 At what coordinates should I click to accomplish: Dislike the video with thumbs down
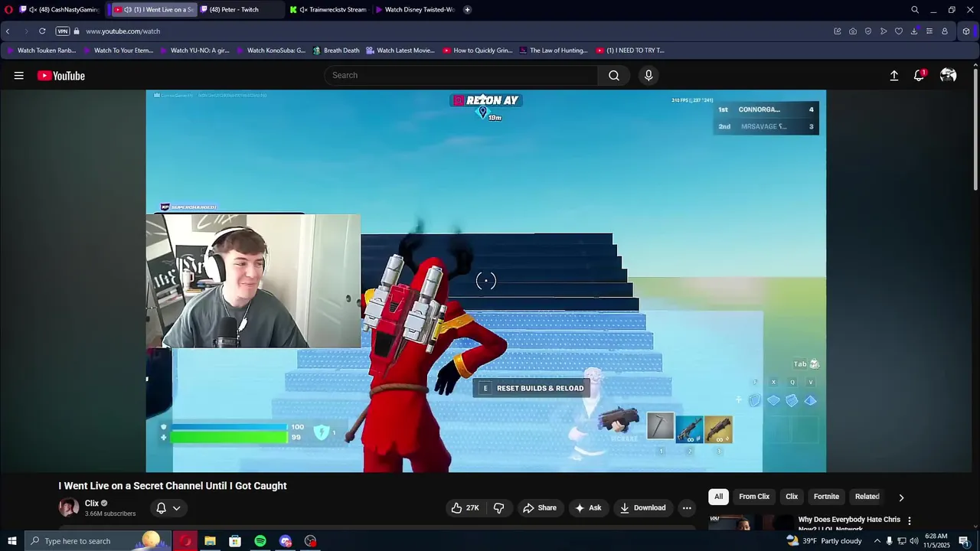(498, 507)
